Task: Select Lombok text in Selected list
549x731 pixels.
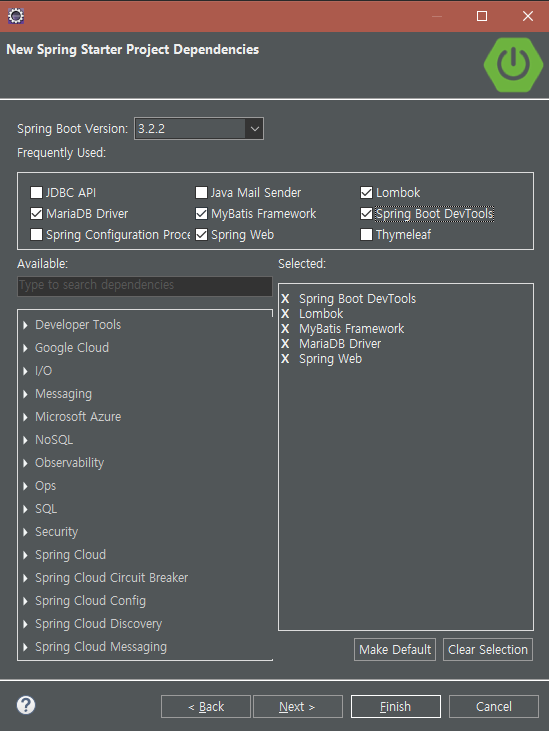Action: tap(321, 314)
